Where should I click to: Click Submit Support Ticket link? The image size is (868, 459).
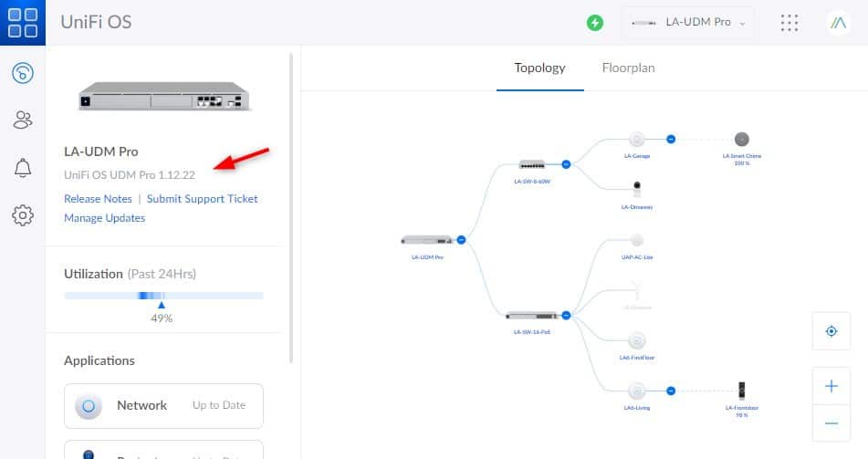click(202, 199)
